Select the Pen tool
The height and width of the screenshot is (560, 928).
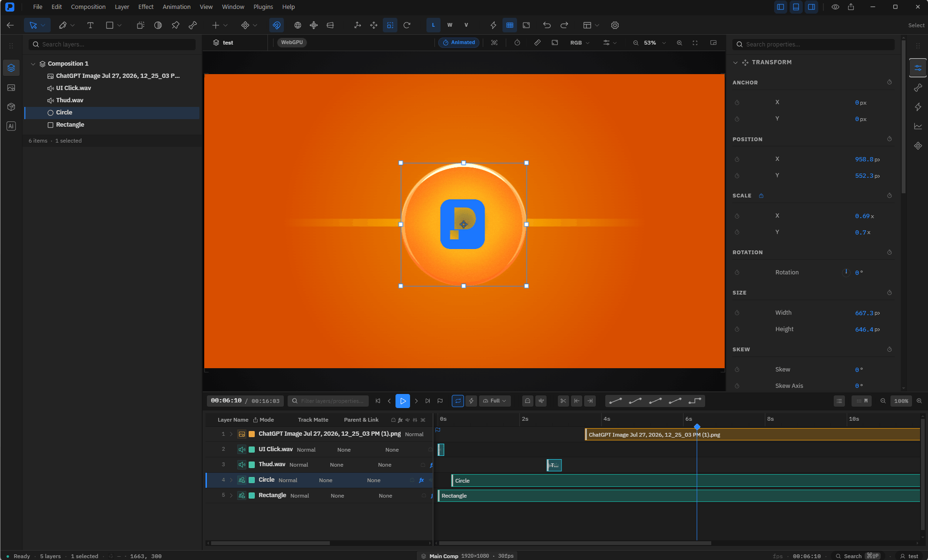(62, 25)
